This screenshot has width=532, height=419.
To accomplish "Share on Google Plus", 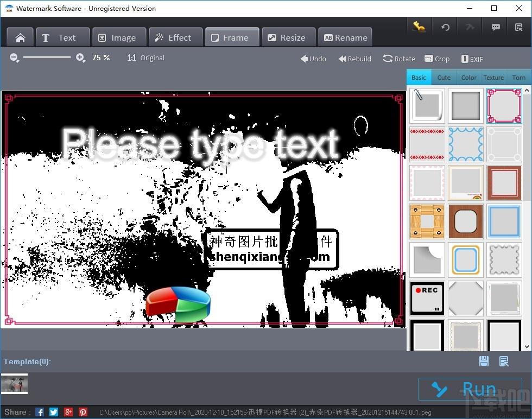I will click(x=68, y=412).
